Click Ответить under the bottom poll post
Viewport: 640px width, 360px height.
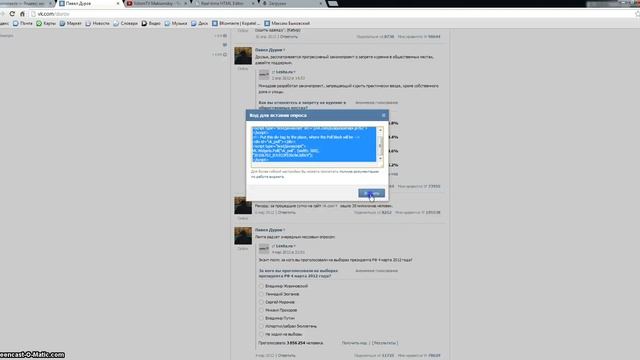point(287,356)
